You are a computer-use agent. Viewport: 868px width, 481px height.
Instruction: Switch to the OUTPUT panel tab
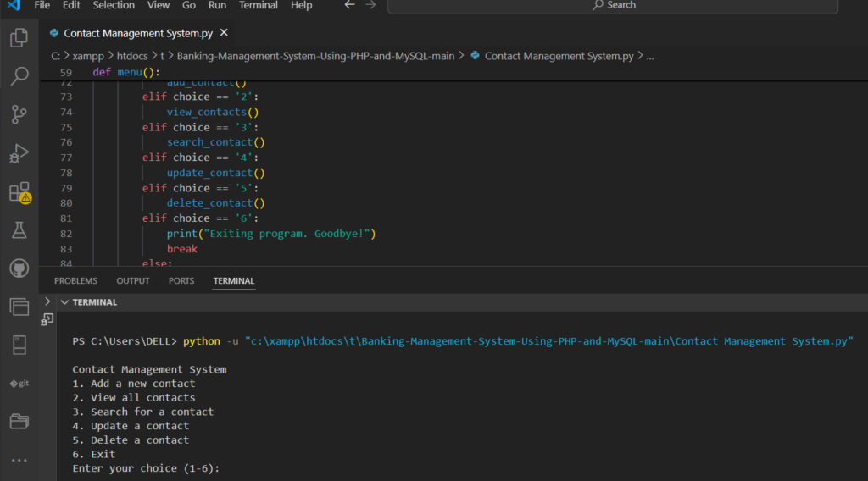pos(133,281)
